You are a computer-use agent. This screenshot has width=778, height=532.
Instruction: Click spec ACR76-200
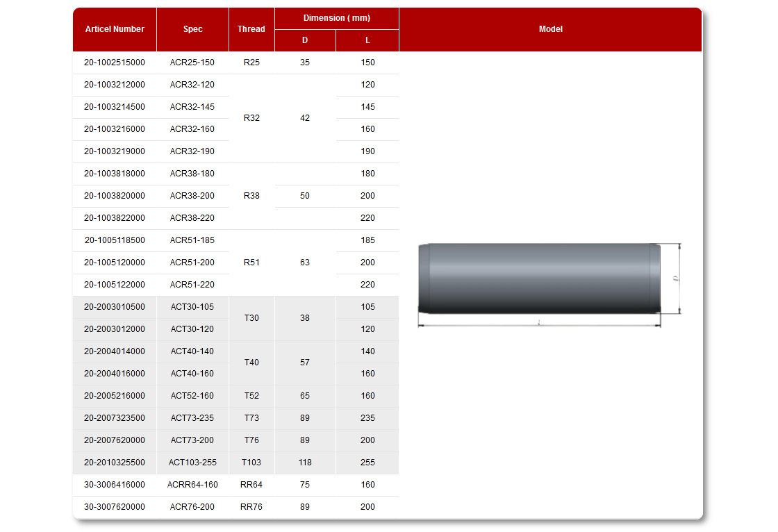click(192, 507)
